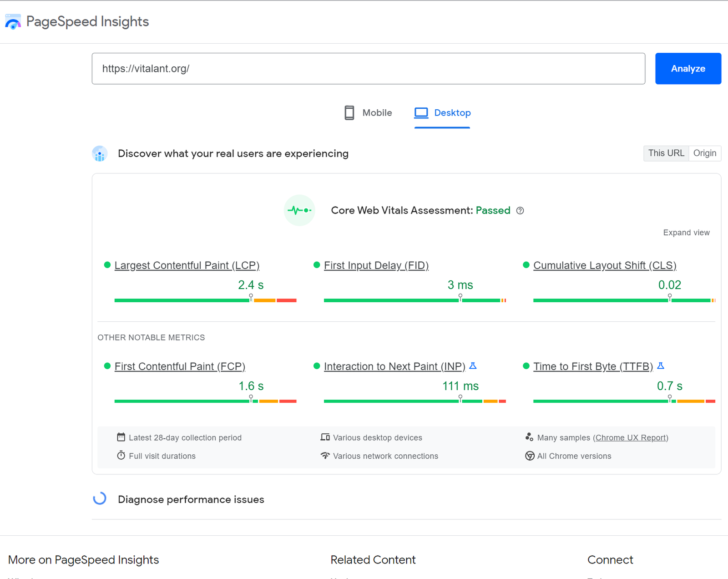Select the Desktop tab
This screenshot has width=728, height=579.
coord(442,113)
